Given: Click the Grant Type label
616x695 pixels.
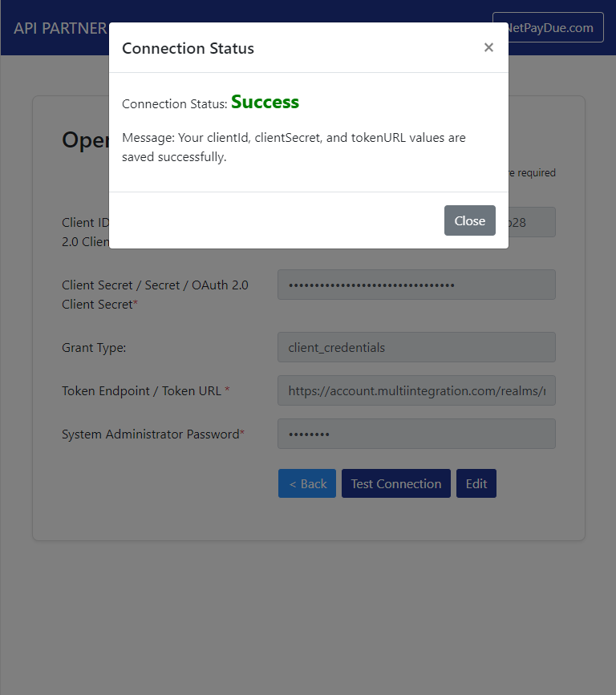Looking at the screenshot, I should (x=94, y=348).
